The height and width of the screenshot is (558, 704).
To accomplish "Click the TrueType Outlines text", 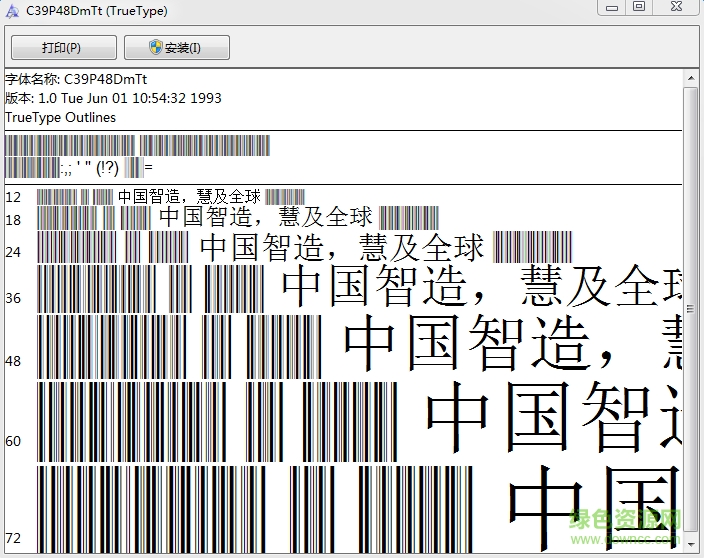I will pos(61,118).
